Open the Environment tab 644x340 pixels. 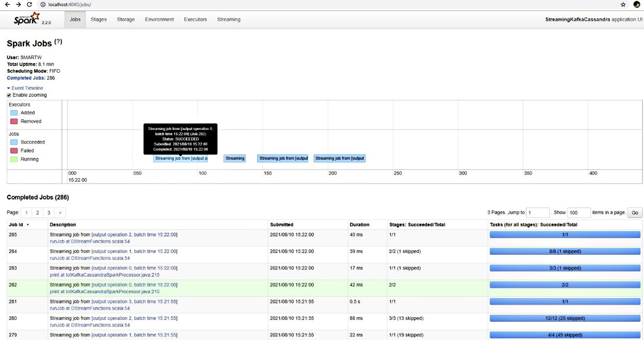pyautogui.click(x=159, y=19)
